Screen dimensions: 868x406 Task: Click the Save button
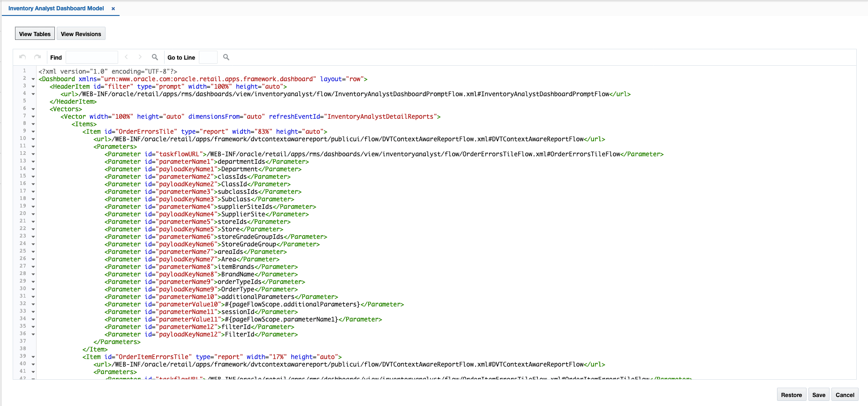click(x=819, y=395)
